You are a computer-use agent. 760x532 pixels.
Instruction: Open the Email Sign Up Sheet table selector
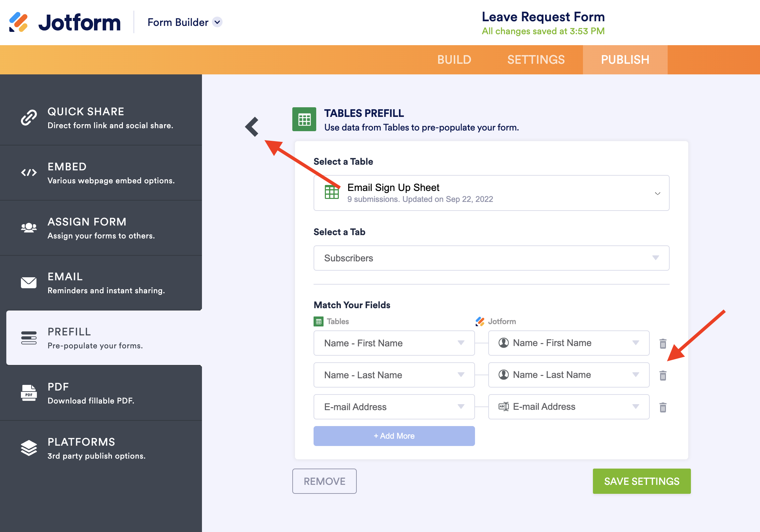(x=491, y=193)
